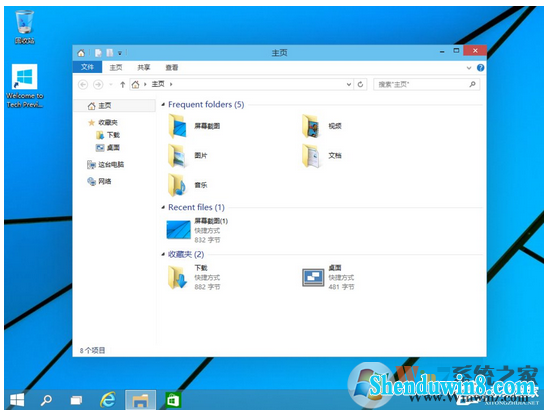Open the 图片 folder icon

click(x=178, y=155)
